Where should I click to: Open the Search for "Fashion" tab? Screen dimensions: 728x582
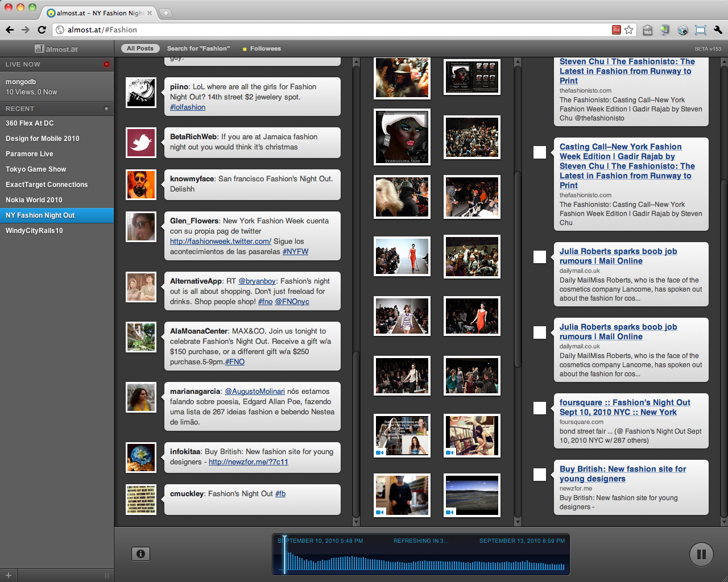[198, 48]
